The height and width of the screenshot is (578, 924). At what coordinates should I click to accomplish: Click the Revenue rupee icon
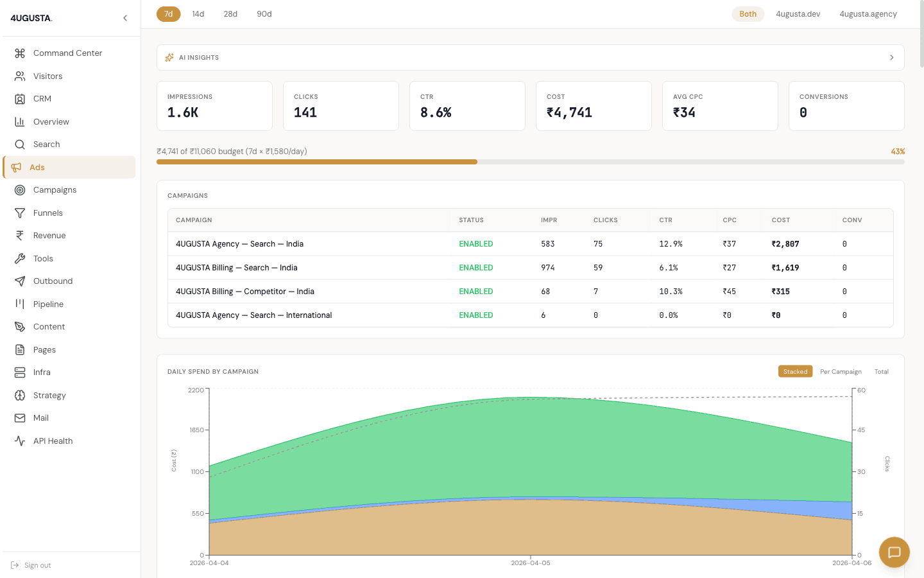tap(19, 235)
